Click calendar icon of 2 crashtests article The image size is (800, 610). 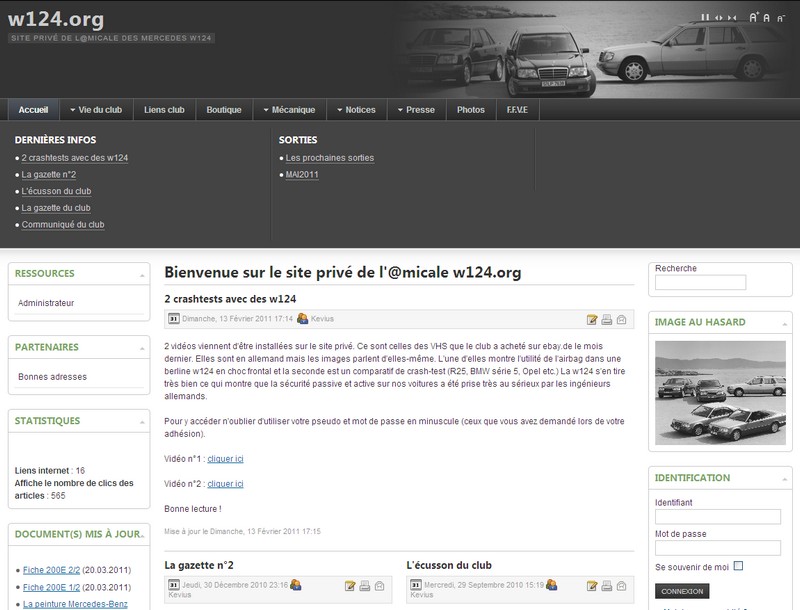(x=173, y=319)
